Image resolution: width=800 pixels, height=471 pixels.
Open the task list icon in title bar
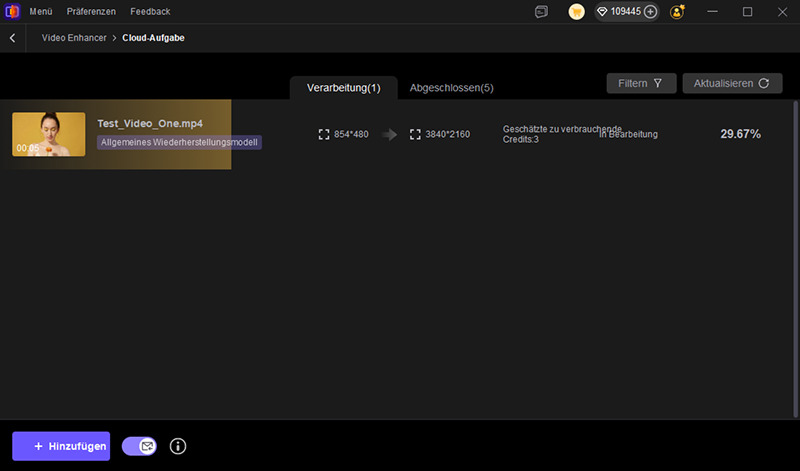541,12
